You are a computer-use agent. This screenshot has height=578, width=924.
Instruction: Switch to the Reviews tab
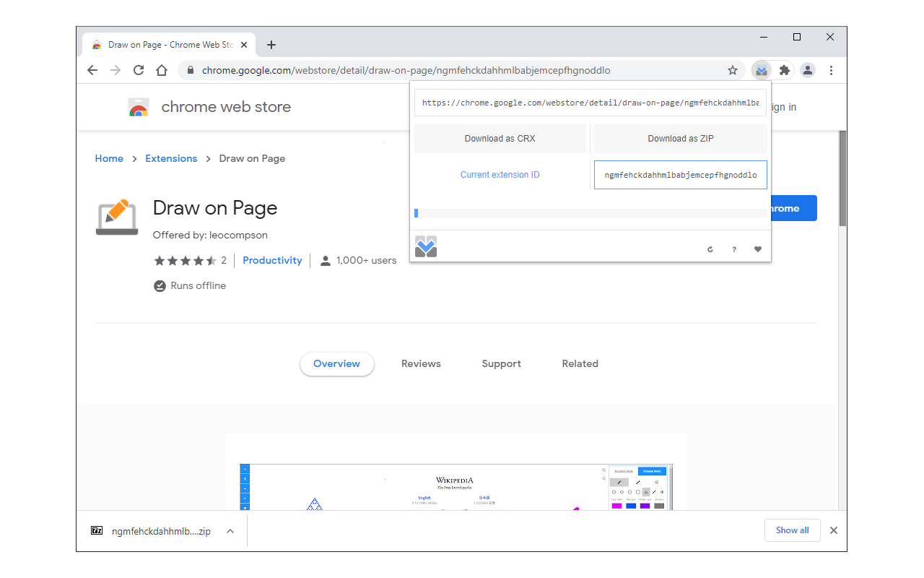coord(421,363)
